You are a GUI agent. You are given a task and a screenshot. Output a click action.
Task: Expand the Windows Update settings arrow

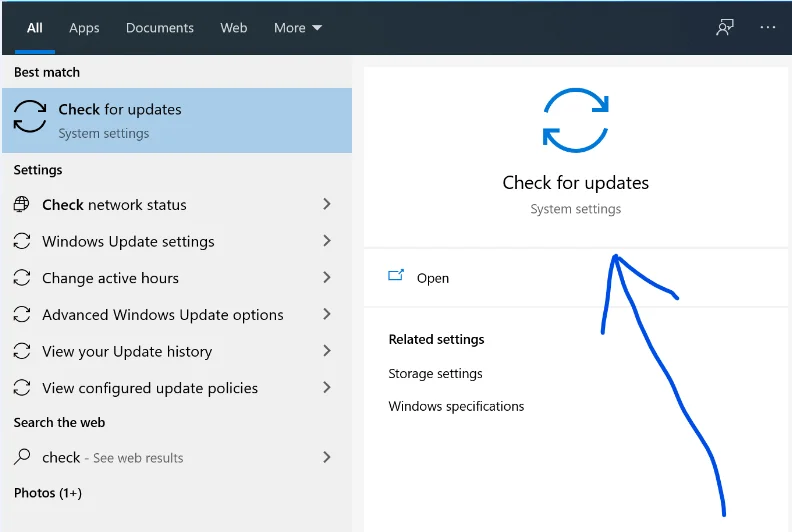(x=327, y=240)
